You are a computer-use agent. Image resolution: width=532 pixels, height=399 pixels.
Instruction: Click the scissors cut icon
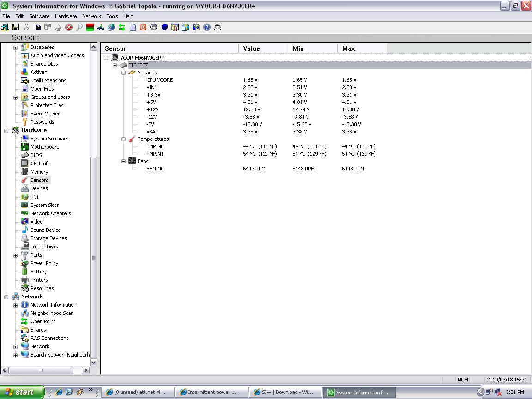(26, 27)
